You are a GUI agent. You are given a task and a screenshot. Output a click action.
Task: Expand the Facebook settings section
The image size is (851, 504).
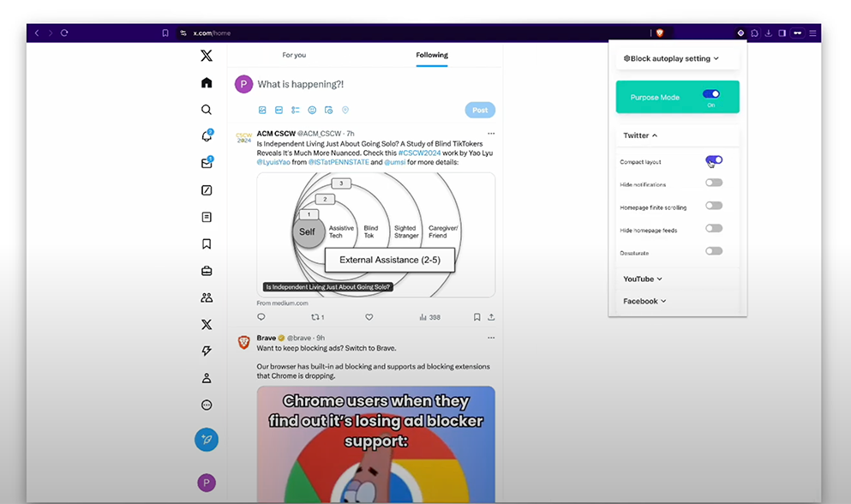tap(644, 301)
